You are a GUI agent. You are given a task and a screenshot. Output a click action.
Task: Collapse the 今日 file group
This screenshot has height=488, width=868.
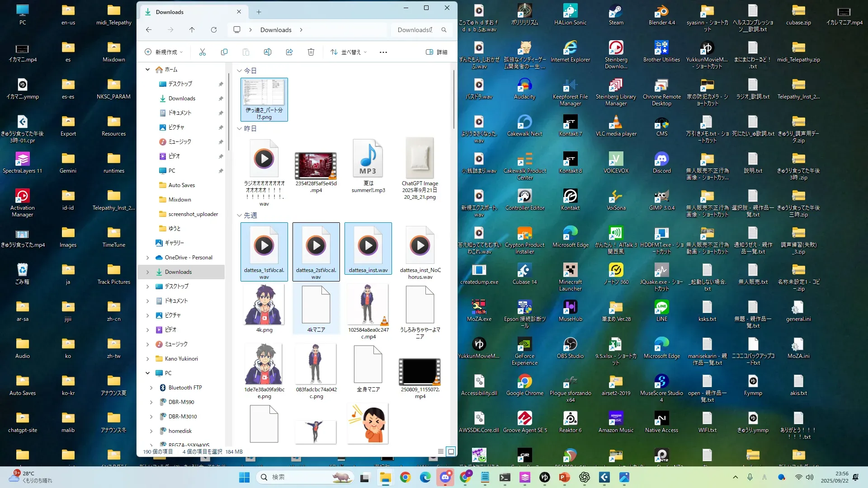[240, 70]
